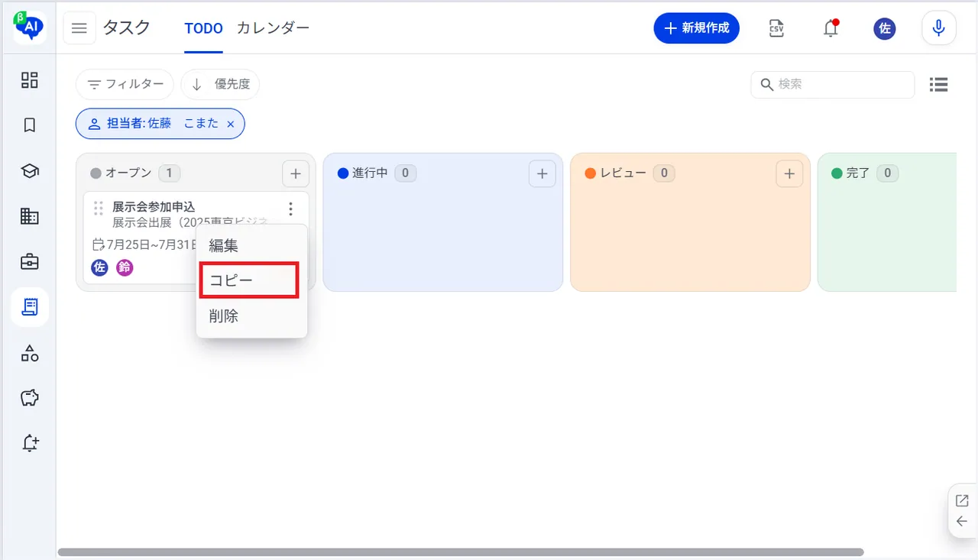Switch to the カレンダー tab
The width and height of the screenshot is (978, 560).
pos(274,29)
